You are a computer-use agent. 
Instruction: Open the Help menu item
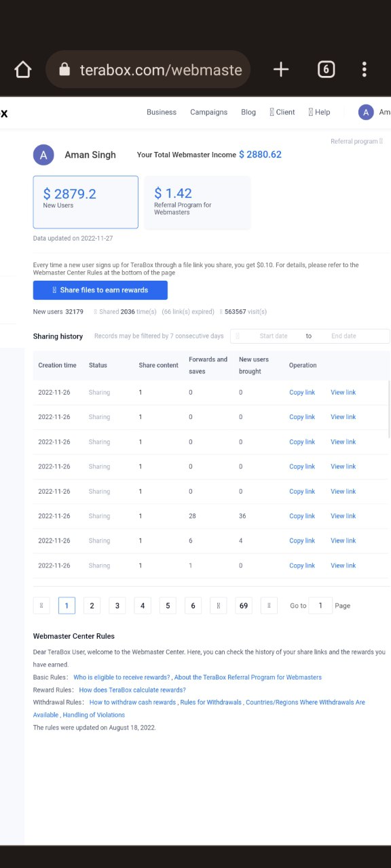click(320, 113)
